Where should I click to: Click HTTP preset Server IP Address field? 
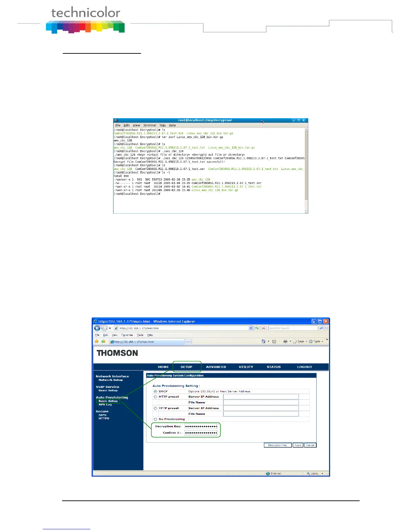tap(261, 397)
